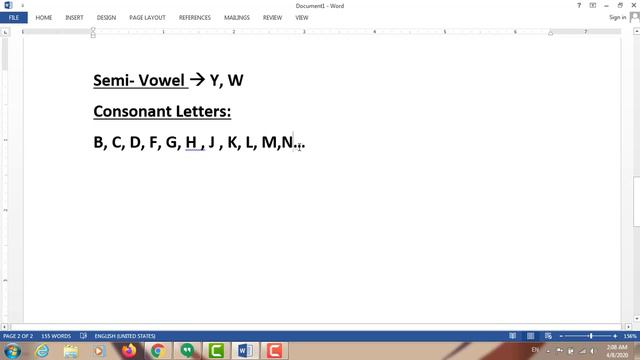Open the FILE tab
Viewport: 640px width, 360px height.
point(14,18)
